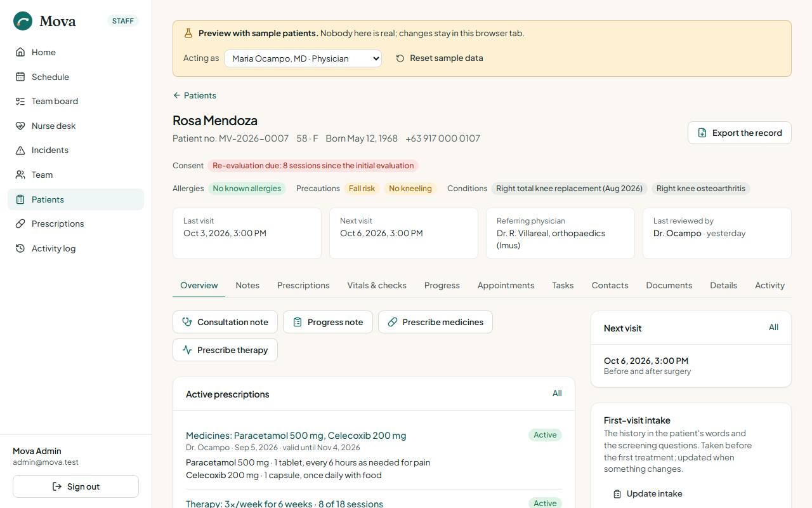Click the Mova logo icon
Image resolution: width=812 pixels, height=508 pixels.
23,21
